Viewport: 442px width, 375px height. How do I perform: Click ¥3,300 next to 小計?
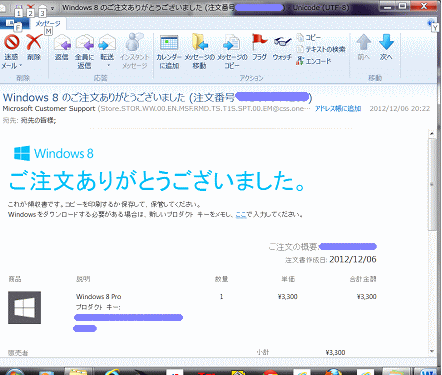pyautogui.click(x=335, y=352)
